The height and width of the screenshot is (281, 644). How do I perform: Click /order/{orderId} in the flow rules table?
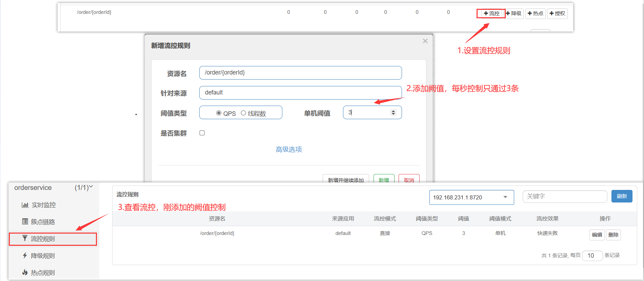click(217, 233)
